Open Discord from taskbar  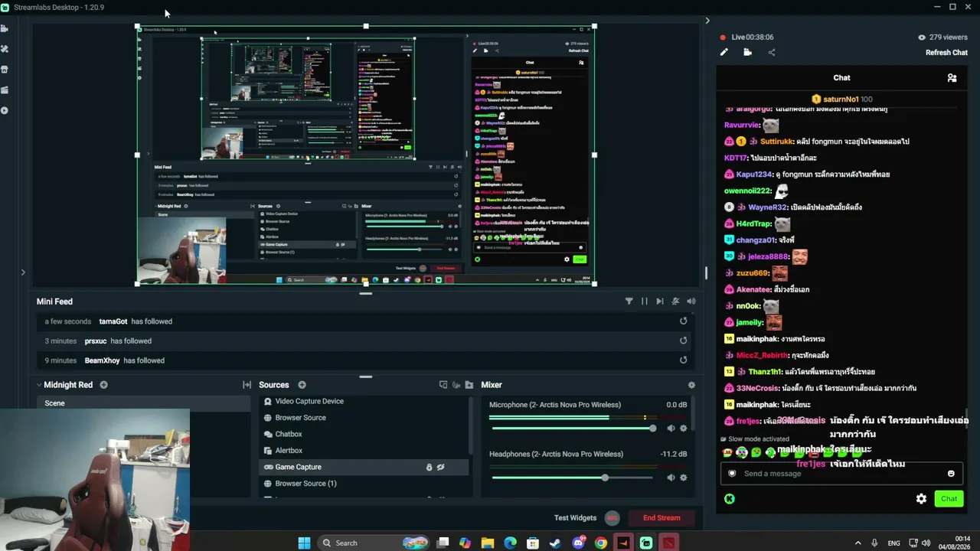[578, 543]
